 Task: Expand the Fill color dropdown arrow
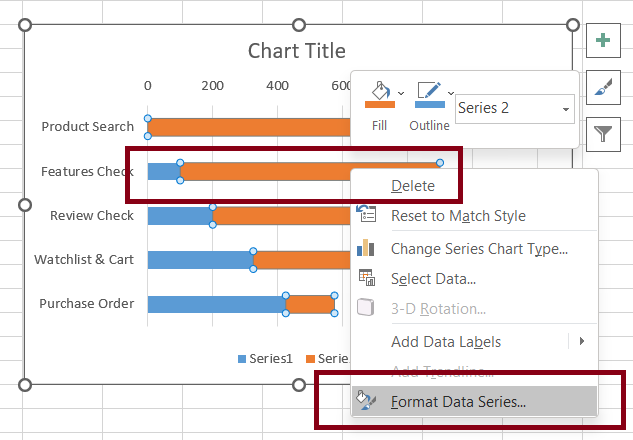(x=402, y=93)
